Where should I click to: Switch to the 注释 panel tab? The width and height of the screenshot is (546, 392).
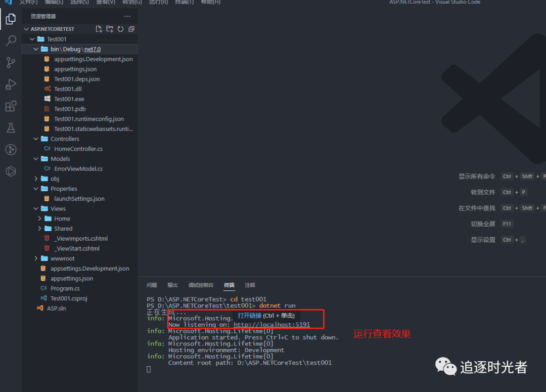pyautogui.click(x=250, y=285)
